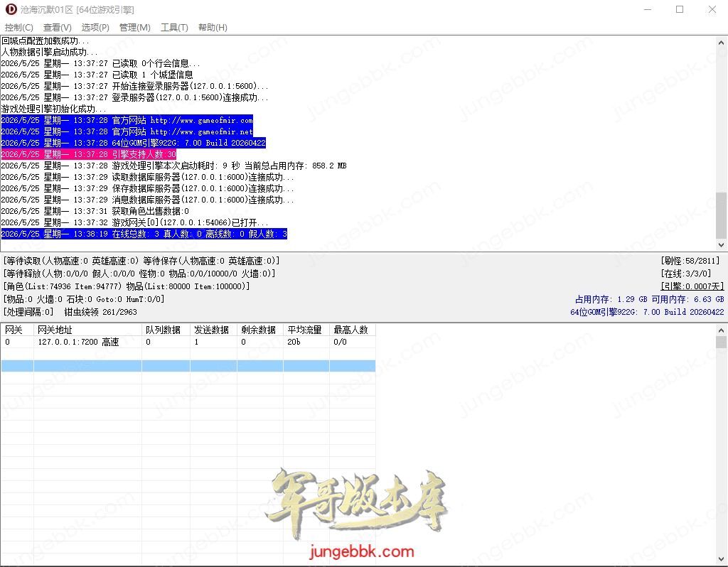
Task: Click the 占用内存 1.29 GB memory text
Action: click(611, 299)
